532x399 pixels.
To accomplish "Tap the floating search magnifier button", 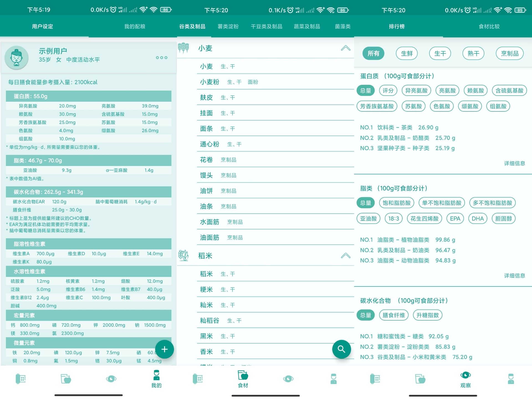I will 341,349.
